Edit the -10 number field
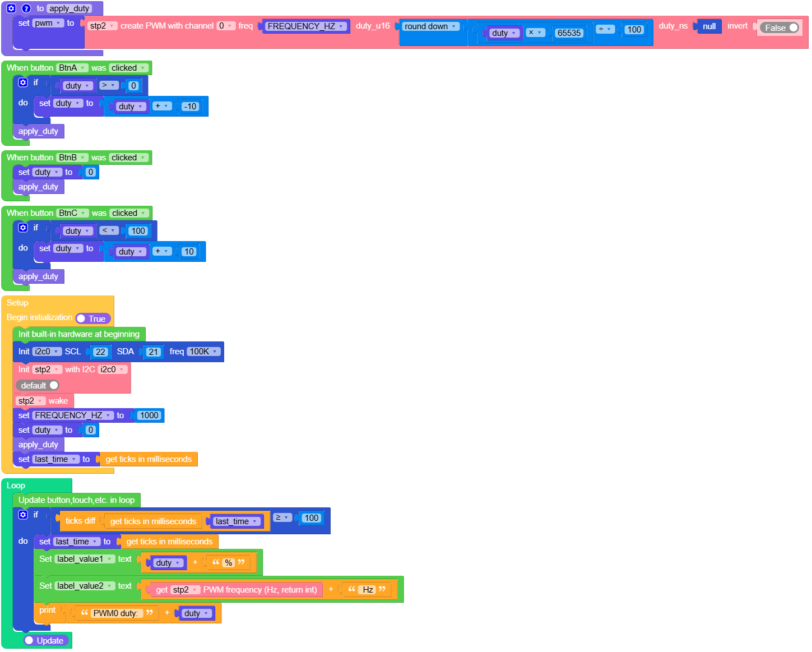This screenshot has height=652, width=812. (190, 107)
